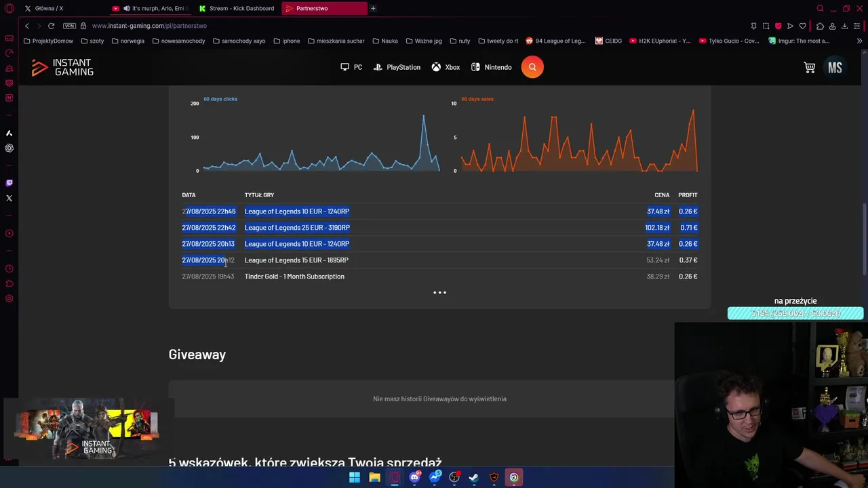This screenshot has height=488, width=868.
Task: Open a new tab with plus button
Action: (373, 9)
